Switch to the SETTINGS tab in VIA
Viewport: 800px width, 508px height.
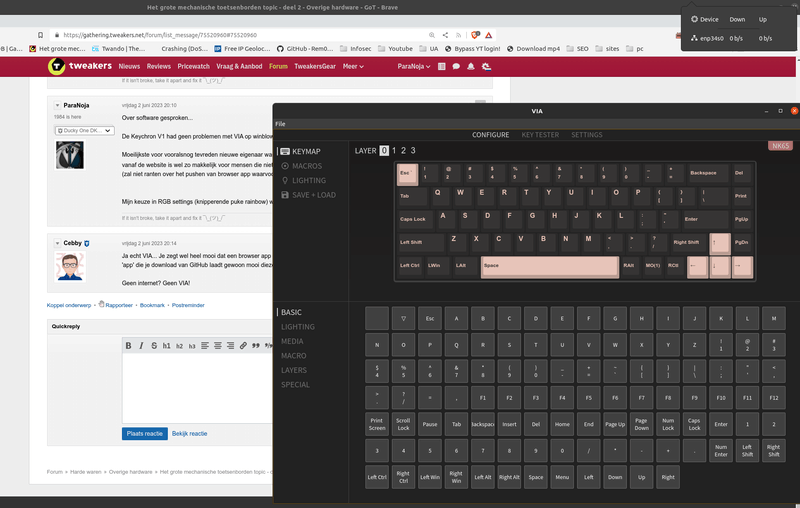[x=587, y=135]
